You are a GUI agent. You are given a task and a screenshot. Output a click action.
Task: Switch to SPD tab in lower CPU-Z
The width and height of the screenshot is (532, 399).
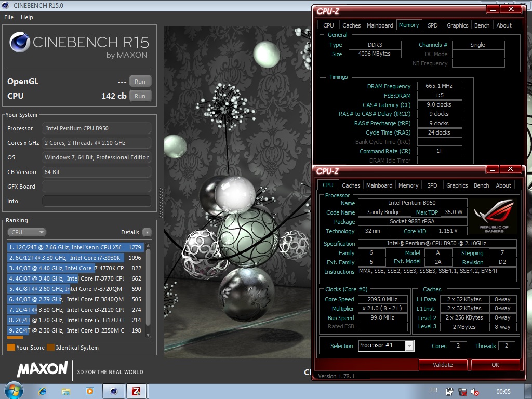coord(432,185)
